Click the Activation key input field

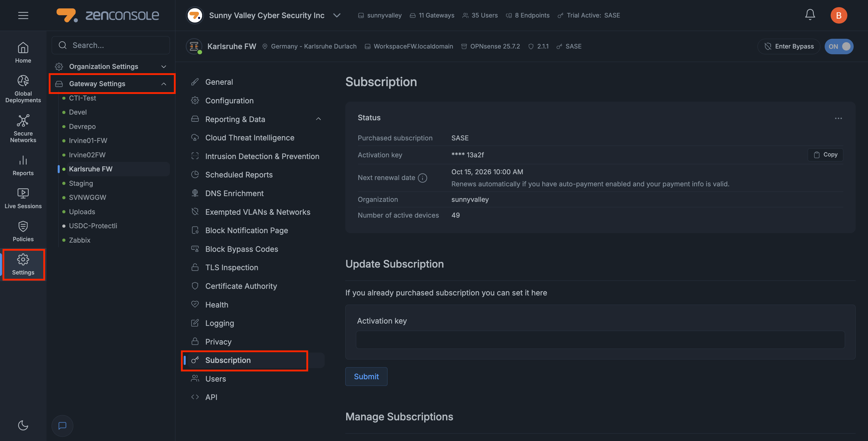click(600, 340)
